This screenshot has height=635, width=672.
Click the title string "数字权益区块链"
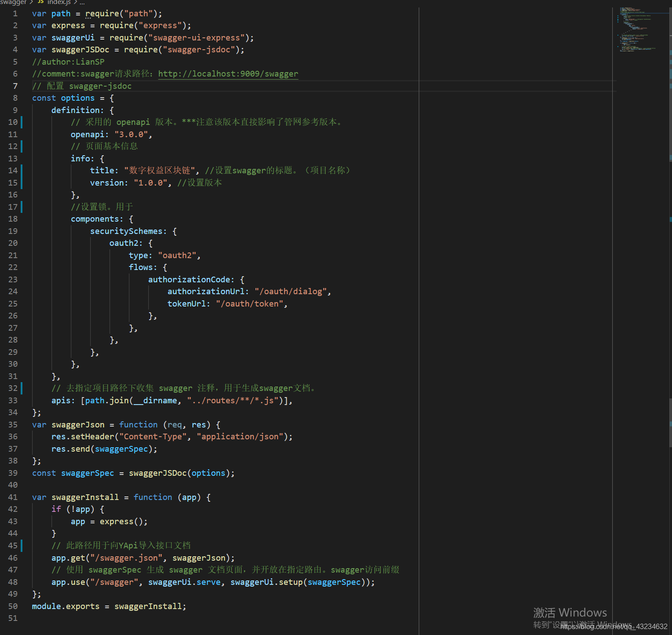pos(160,171)
